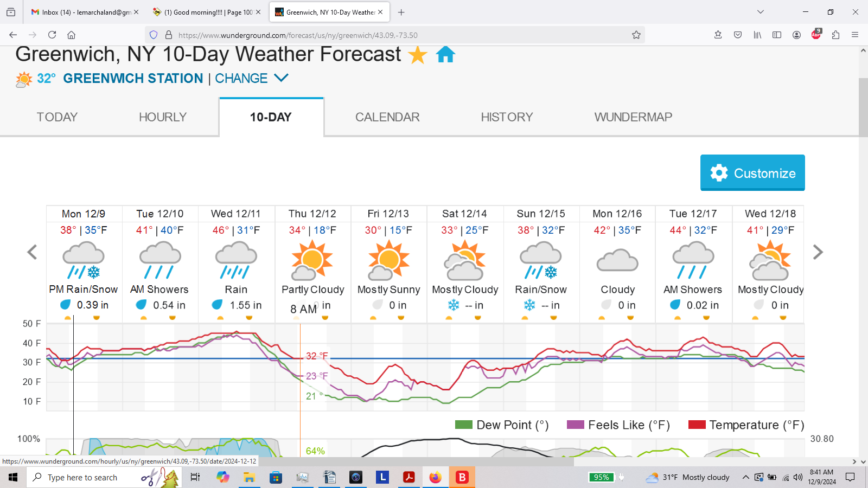This screenshot has width=868, height=488.
Task: Expand the station CHANGE dropdown chevron
Action: [x=281, y=78]
